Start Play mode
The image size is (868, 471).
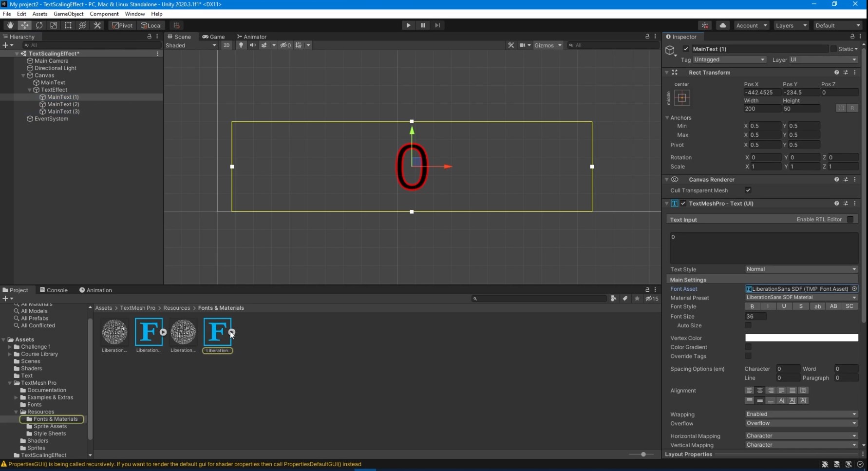tap(408, 25)
